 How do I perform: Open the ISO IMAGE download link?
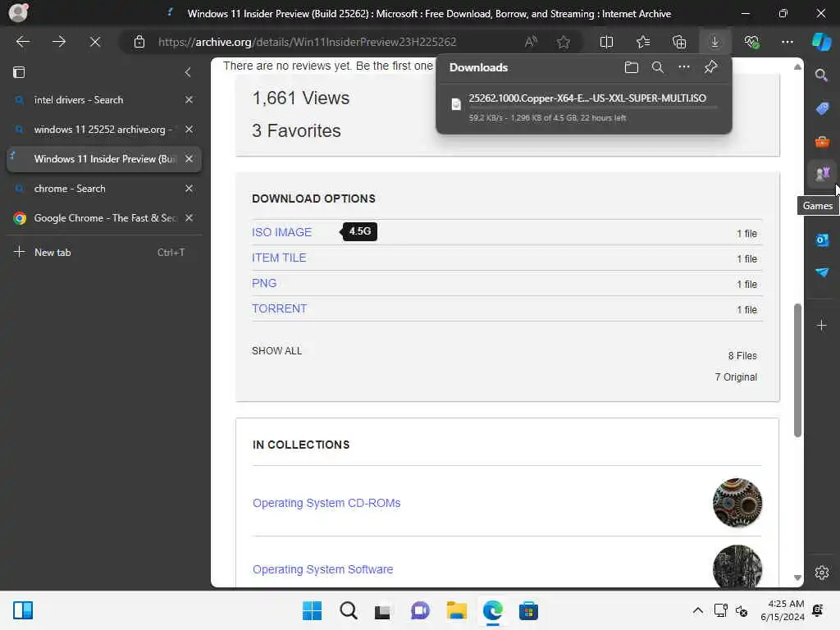[x=282, y=232]
